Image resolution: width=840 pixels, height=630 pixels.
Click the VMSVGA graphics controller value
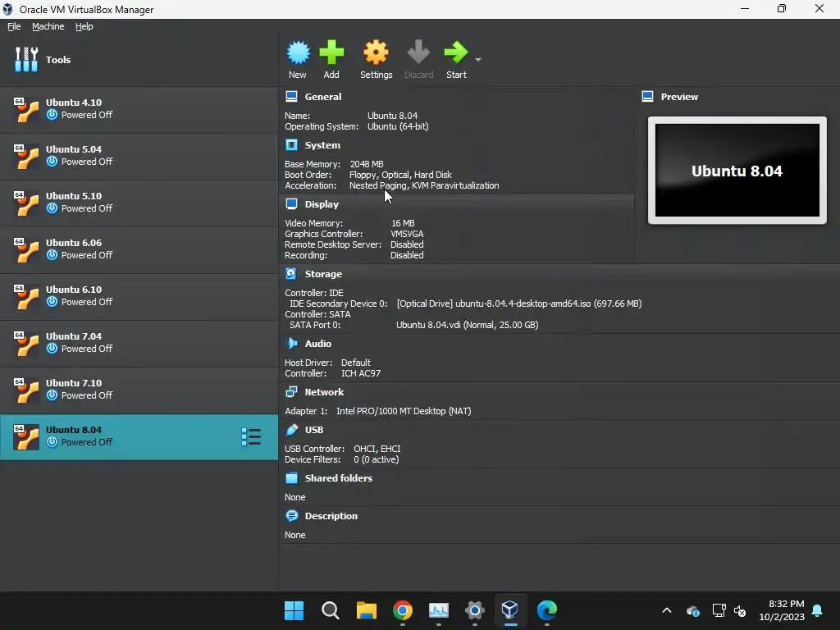click(407, 234)
